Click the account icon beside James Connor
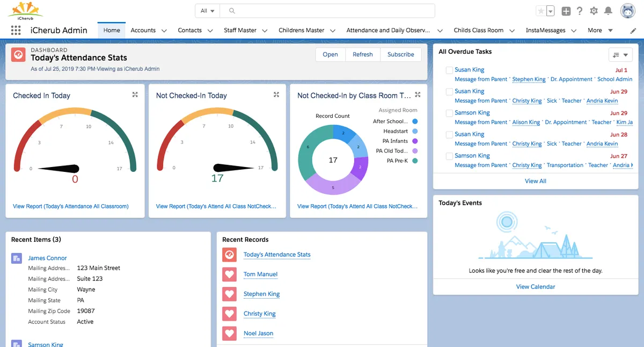The height and width of the screenshot is (347, 644). (16, 258)
